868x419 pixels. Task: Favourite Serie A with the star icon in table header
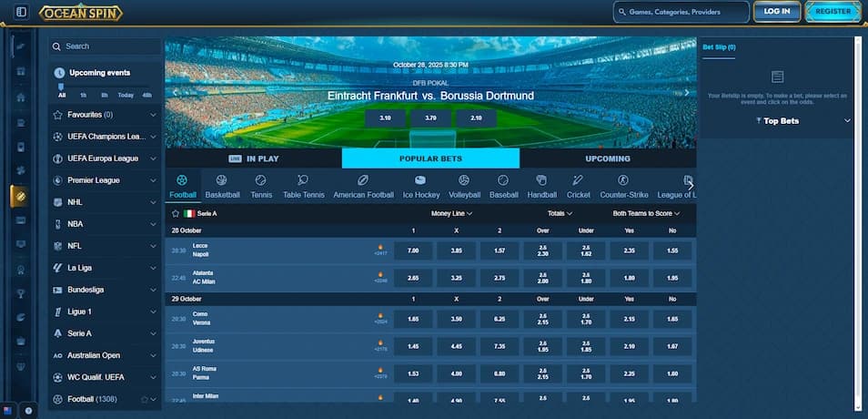tap(176, 213)
